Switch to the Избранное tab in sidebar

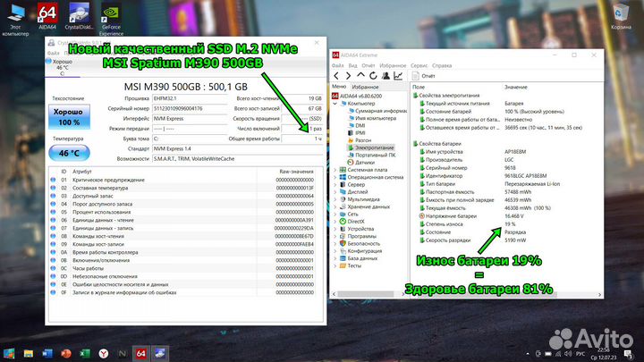tap(365, 87)
